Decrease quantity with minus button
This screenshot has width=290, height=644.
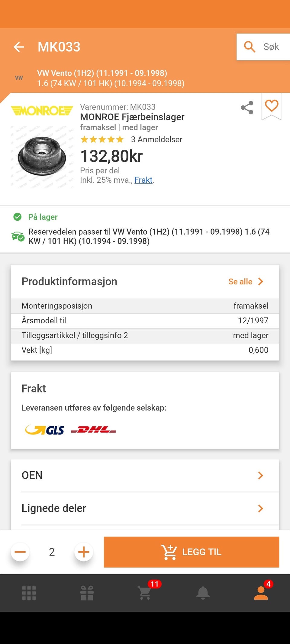click(x=20, y=552)
